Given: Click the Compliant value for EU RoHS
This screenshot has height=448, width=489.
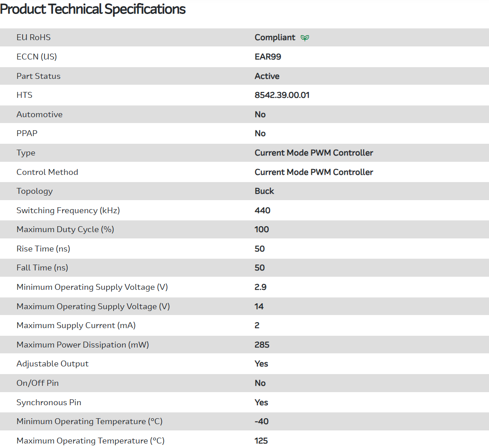Looking at the screenshot, I should pos(275,37).
